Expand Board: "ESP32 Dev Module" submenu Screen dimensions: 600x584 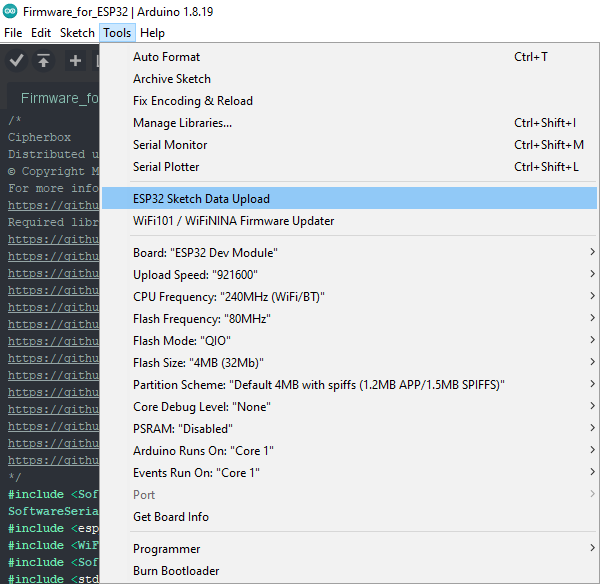(x=349, y=253)
